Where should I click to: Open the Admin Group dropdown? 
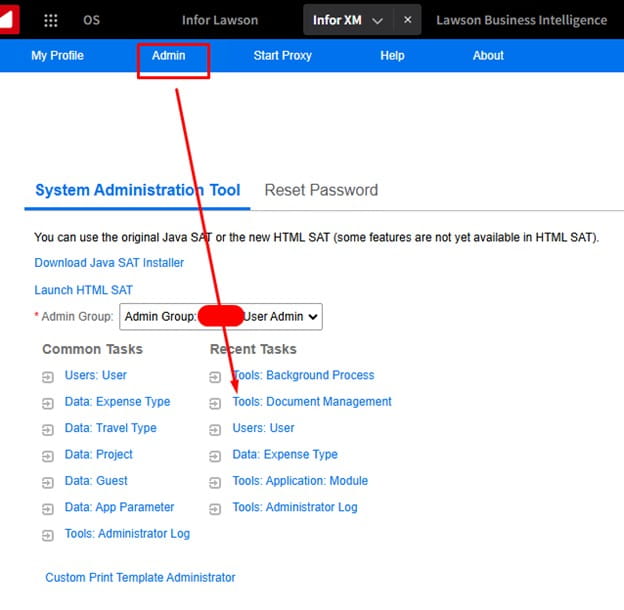[x=221, y=317]
